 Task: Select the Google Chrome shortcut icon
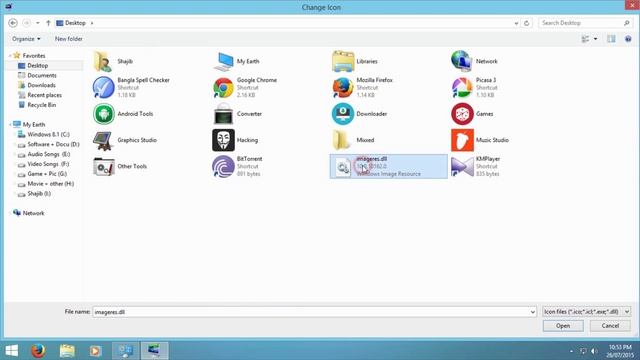[x=223, y=87]
